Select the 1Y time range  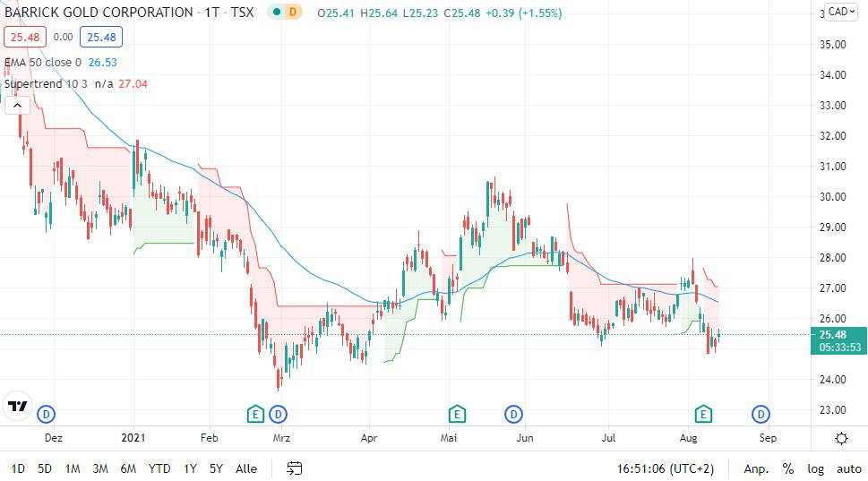click(191, 468)
